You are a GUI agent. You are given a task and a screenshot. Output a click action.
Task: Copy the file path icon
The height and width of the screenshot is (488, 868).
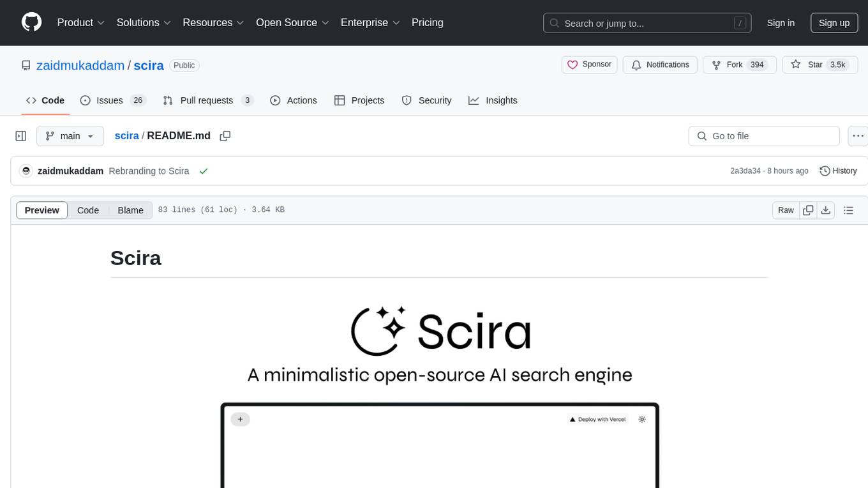pyautogui.click(x=225, y=135)
